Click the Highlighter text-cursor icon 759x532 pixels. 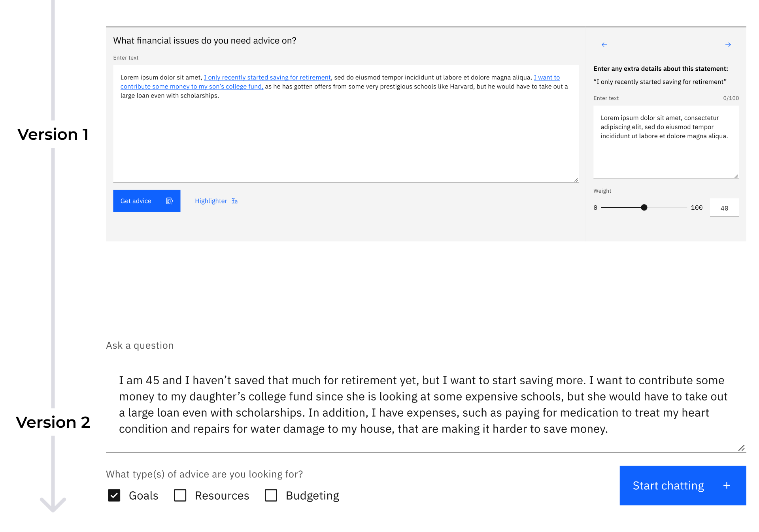(234, 201)
